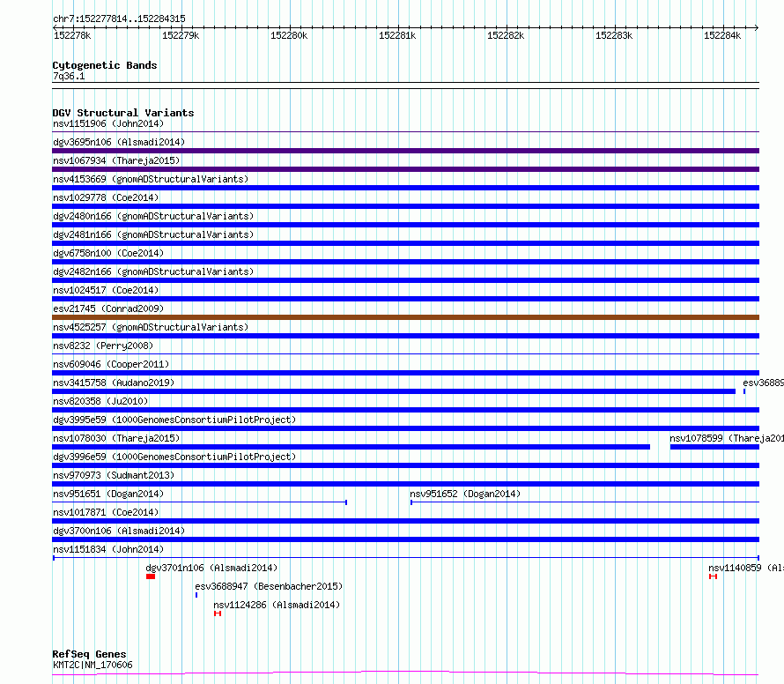Click variant dgv3700n106 (Alsmadi2014)
Viewport: 784px width, 684px height.
pyautogui.click(x=119, y=531)
